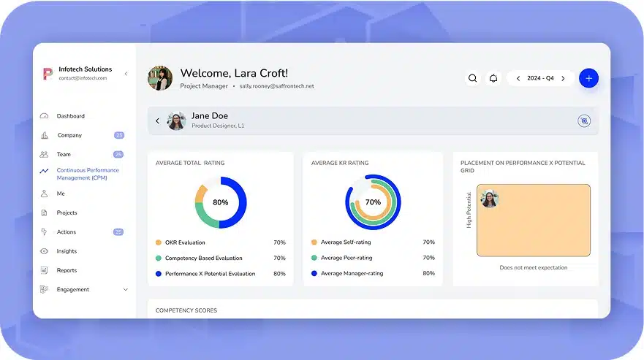
Task: Click the Actions lightning icon
Action: pyautogui.click(x=44, y=232)
